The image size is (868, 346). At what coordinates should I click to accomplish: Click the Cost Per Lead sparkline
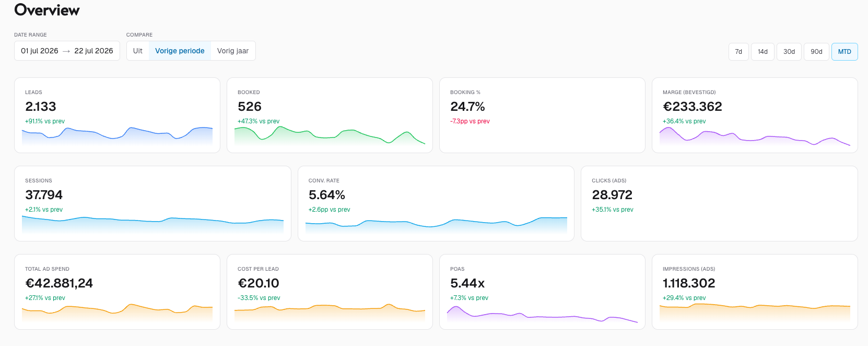330,313
